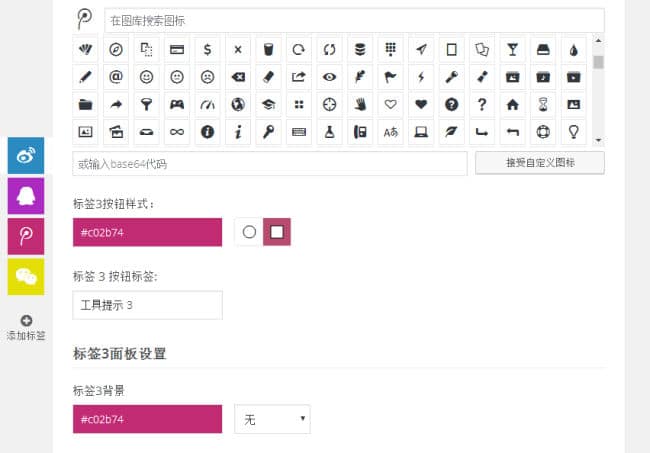Choose the filled black heart icon
Viewport: 650px width, 453px height.
421,104
